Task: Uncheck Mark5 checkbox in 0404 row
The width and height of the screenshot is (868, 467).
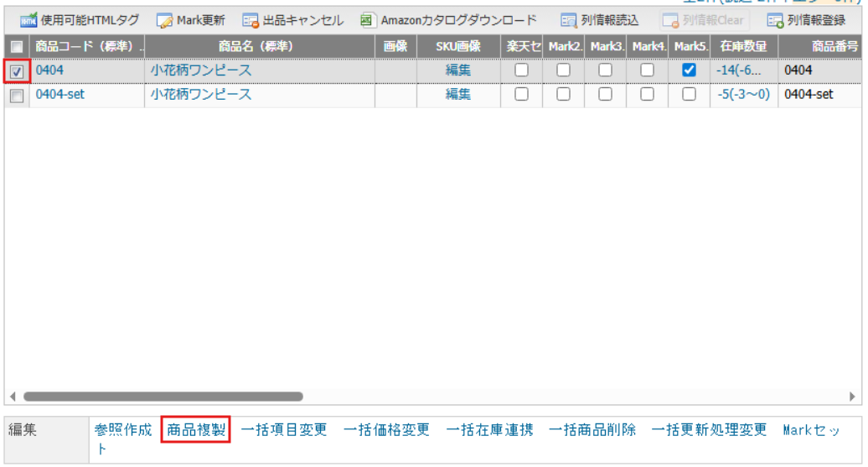Action: [690, 70]
